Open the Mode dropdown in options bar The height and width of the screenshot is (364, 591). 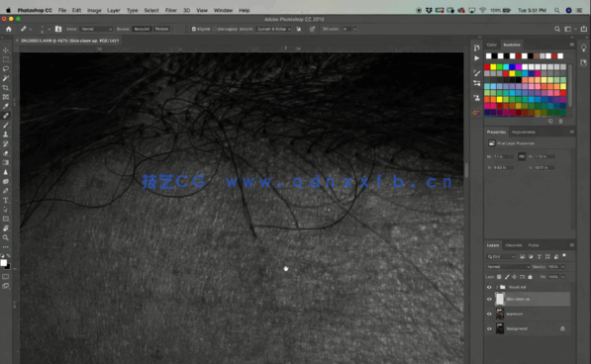pyautogui.click(x=96, y=29)
